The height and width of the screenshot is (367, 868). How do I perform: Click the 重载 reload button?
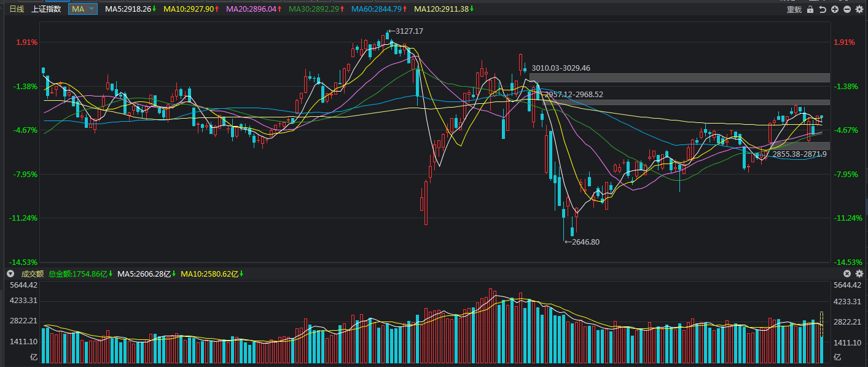[794, 9]
